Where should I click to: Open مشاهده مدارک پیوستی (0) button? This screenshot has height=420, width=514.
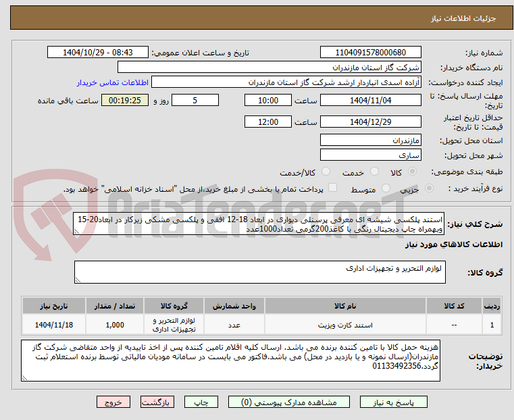click(289, 402)
